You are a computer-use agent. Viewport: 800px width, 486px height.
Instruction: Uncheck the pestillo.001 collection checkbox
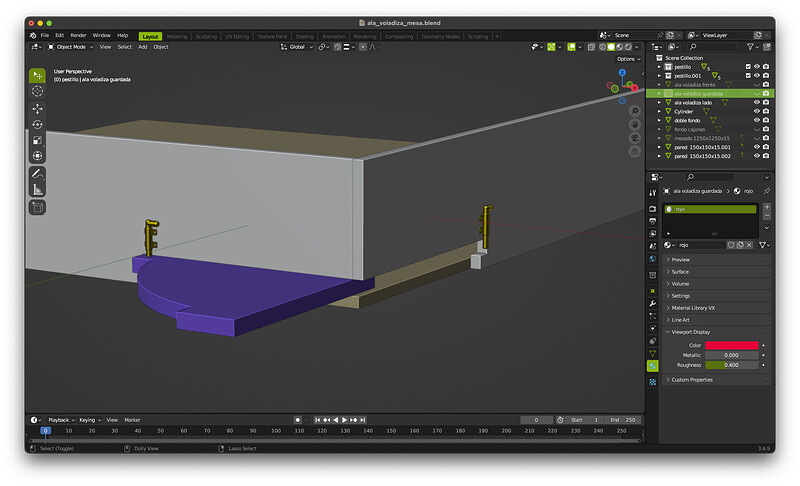[x=748, y=75]
